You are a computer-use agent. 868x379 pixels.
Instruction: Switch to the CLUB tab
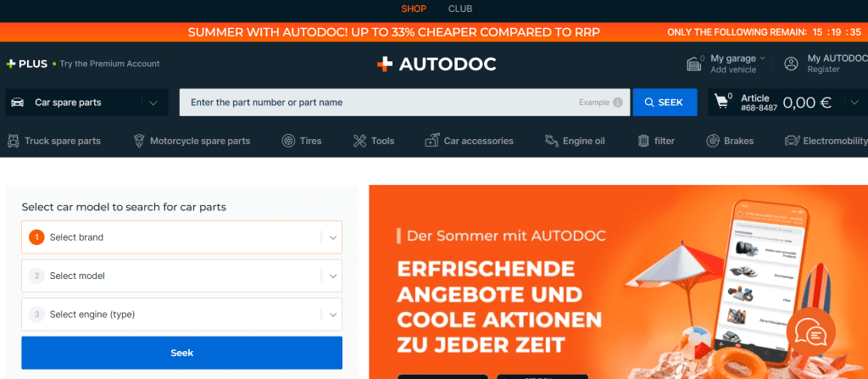(x=460, y=9)
